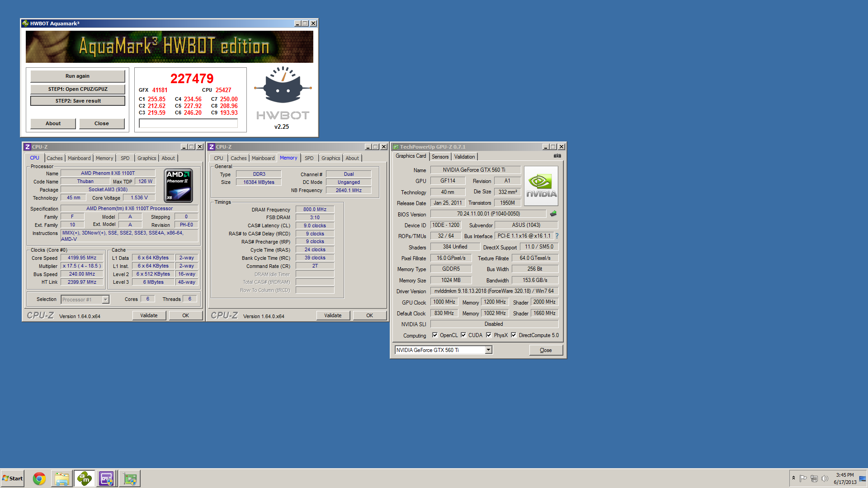The width and height of the screenshot is (868, 488).
Task: Click the Show desktop button on the taskbar
Action: coord(863,479)
